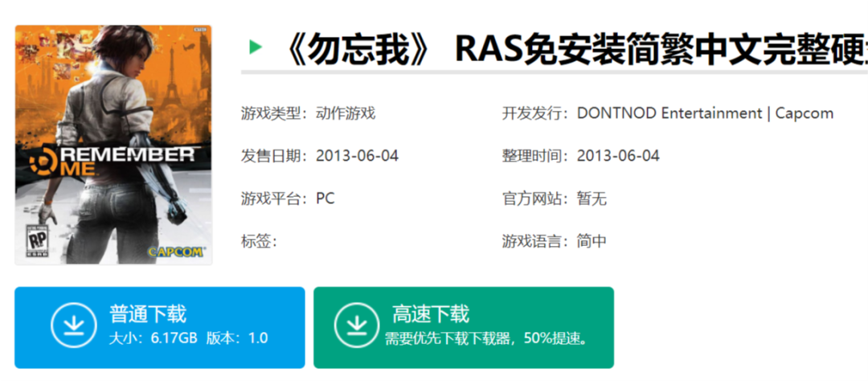Click the 大小: 6.17GB size text
Viewport: 868px width, 381px height.
tap(153, 338)
